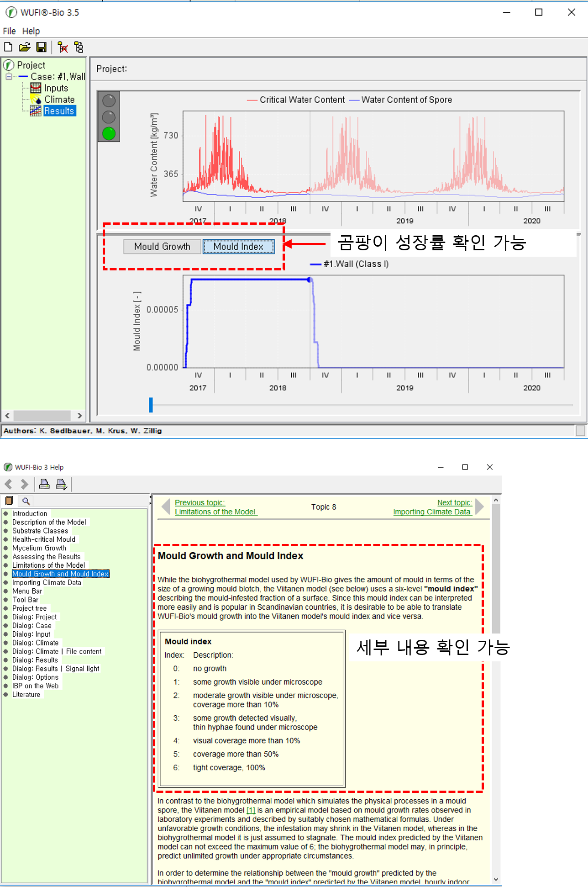Open the Help menu
Image resolution: width=588 pixels, height=887 pixels.
pos(31,31)
